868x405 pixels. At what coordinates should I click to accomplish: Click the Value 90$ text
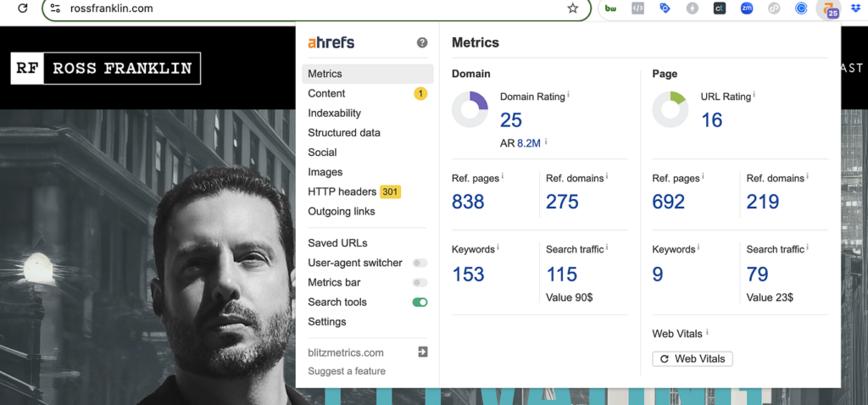pyautogui.click(x=569, y=297)
